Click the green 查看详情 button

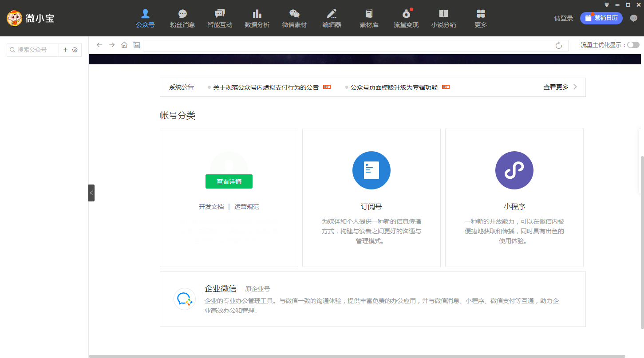click(x=229, y=181)
